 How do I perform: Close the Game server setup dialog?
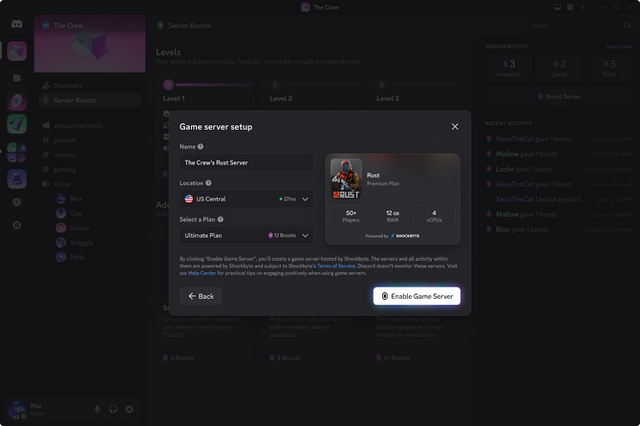455,127
